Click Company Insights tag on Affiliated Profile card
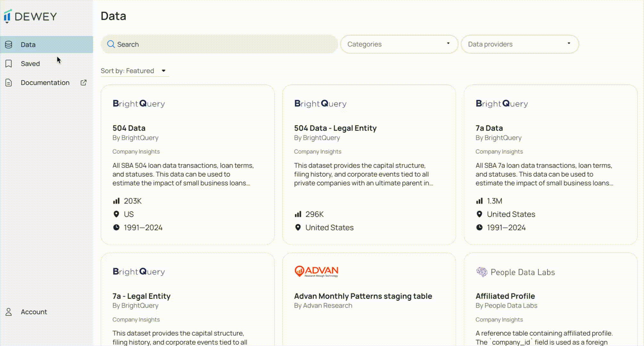644x346 pixels. click(499, 319)
